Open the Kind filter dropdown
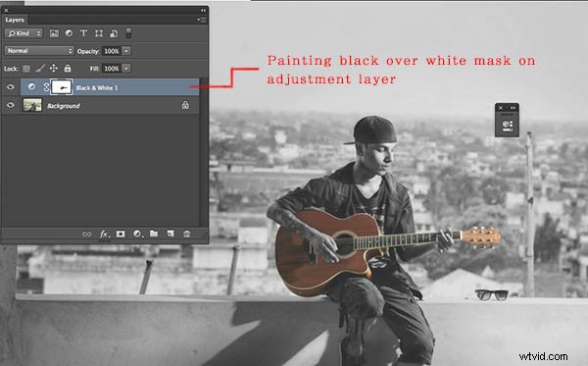Image resolution: width=588 pixels, height=366 pixels. tap(24, 33)
